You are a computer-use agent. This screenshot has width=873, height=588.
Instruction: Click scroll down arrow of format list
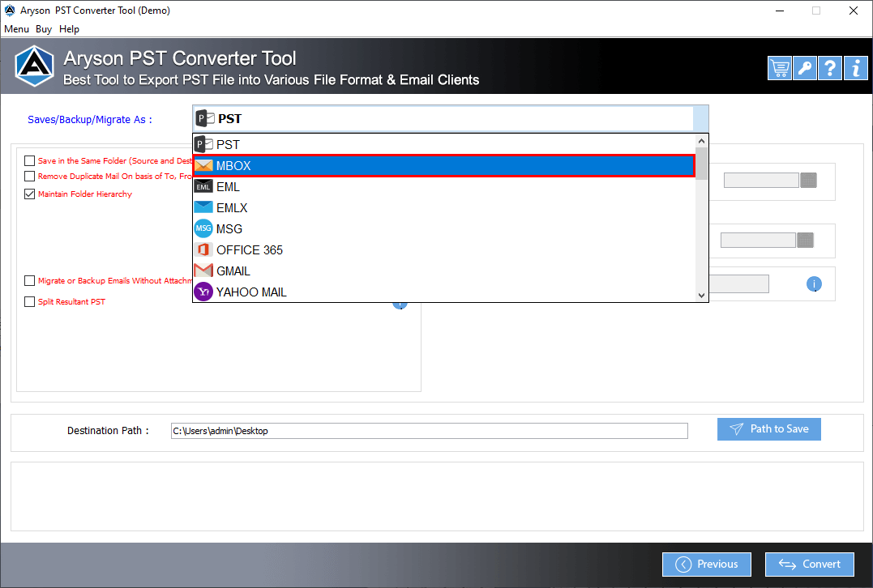pyautogui.click(x=701, y=296)
